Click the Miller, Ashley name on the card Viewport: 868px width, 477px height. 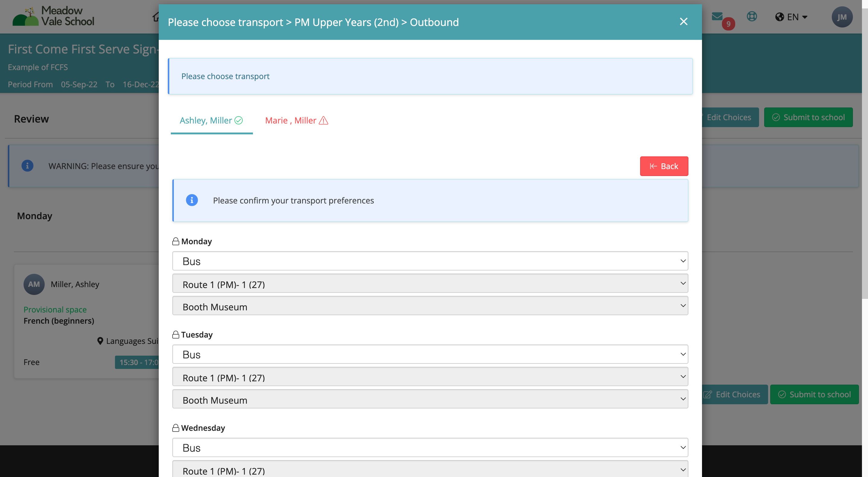point(75,284)
